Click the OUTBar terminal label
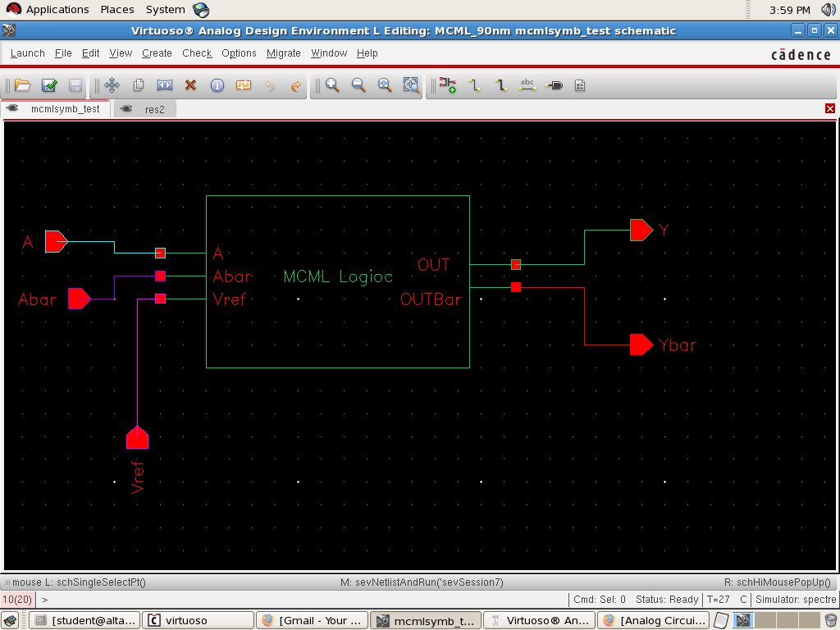840x630 pixels. 431,299
